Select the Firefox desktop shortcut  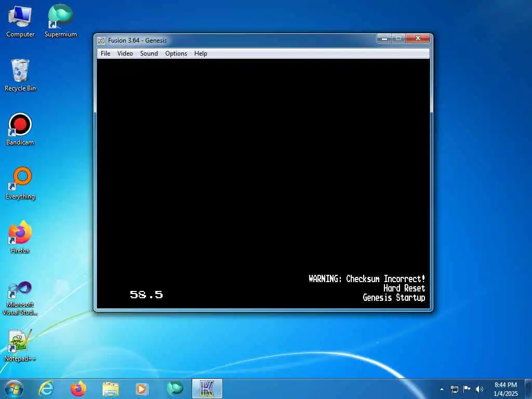coord(20,237)
